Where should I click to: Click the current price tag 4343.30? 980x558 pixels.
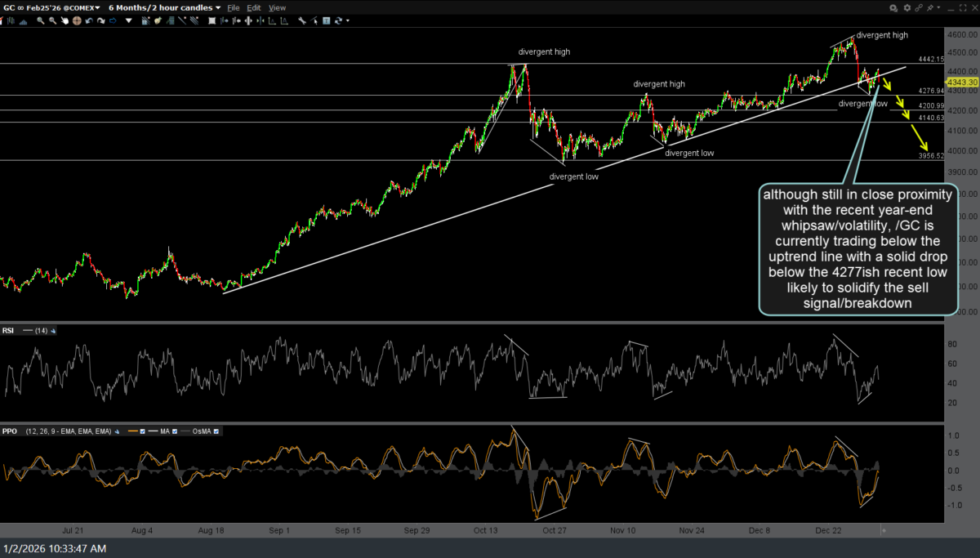[x=960, y=82]
